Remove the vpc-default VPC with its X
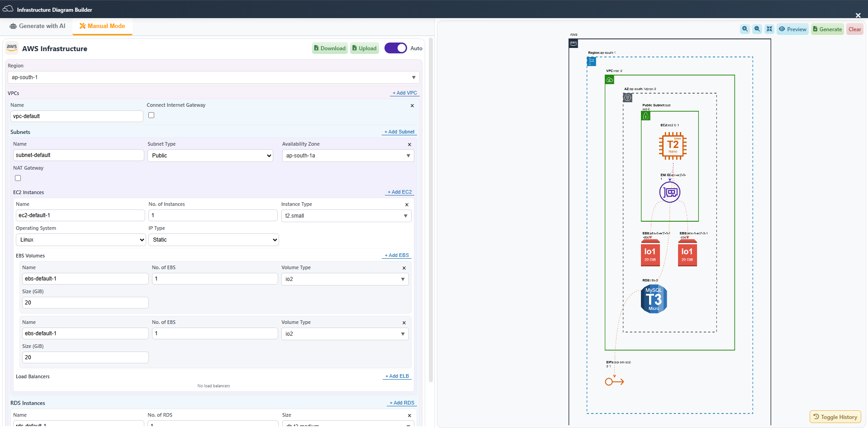The image size is (868, 428). pyautogui.click(x=412, y=106)
